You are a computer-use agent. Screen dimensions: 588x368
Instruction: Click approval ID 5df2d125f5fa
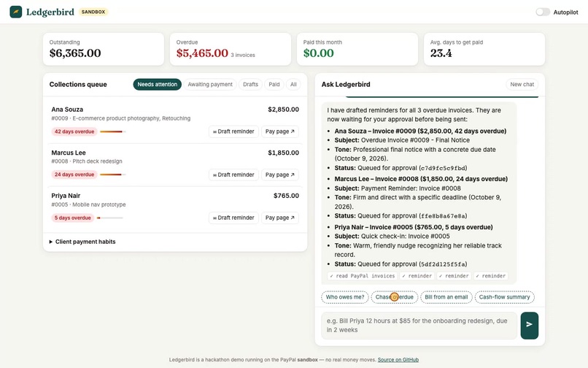[x=444, y=264]
